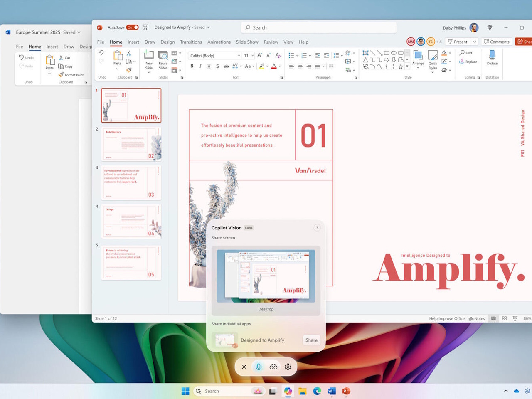Select slide 3 thumbnail
This screenshot has height=399, width=532.
[131, 182]
